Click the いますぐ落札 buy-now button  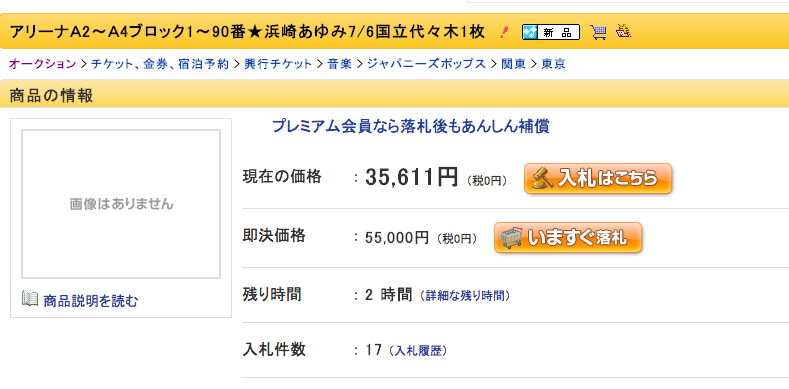click(568, 237)
